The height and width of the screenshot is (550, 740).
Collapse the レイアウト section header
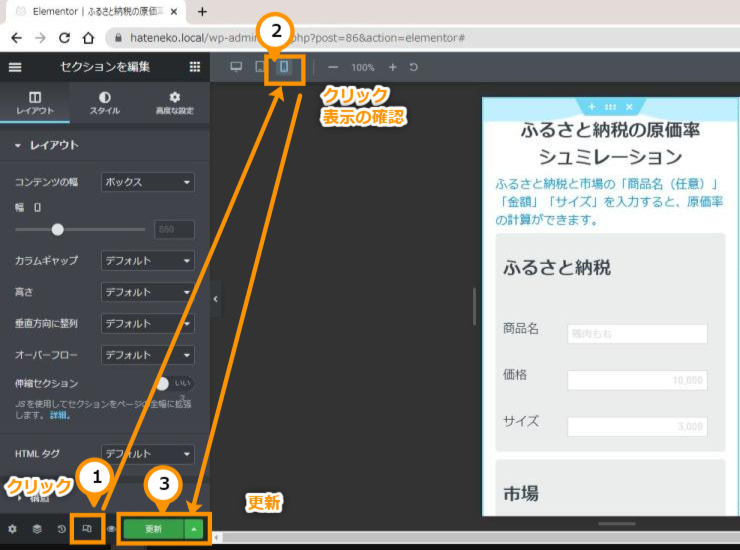[105, 145]
